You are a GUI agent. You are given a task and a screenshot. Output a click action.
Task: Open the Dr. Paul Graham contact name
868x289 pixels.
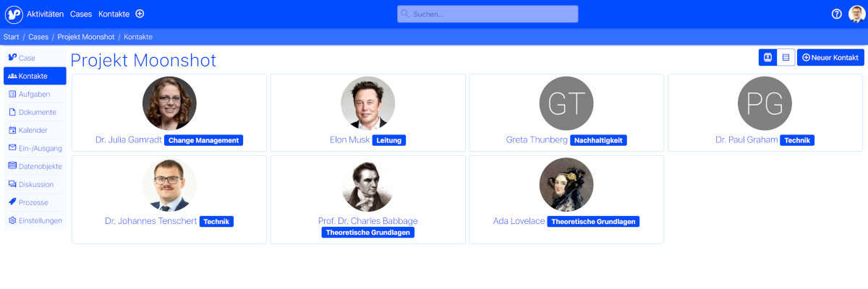[746, 140]
